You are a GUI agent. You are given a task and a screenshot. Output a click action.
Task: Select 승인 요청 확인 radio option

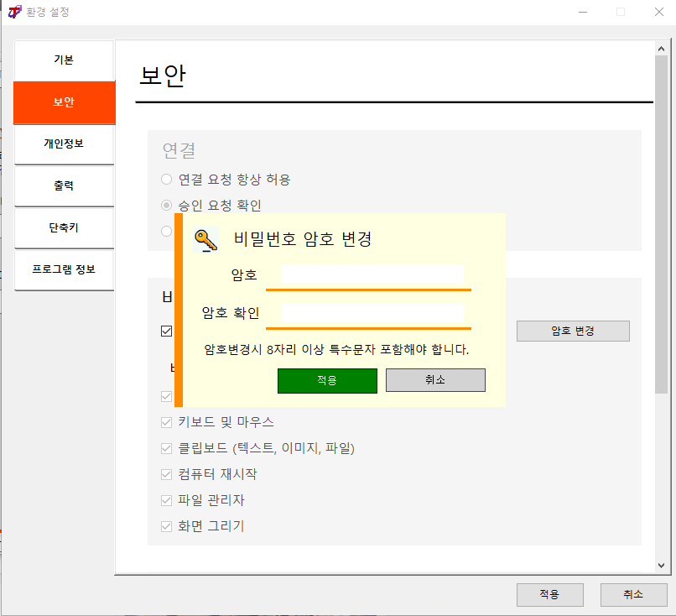pyautogui.click(x=166, y=206)
